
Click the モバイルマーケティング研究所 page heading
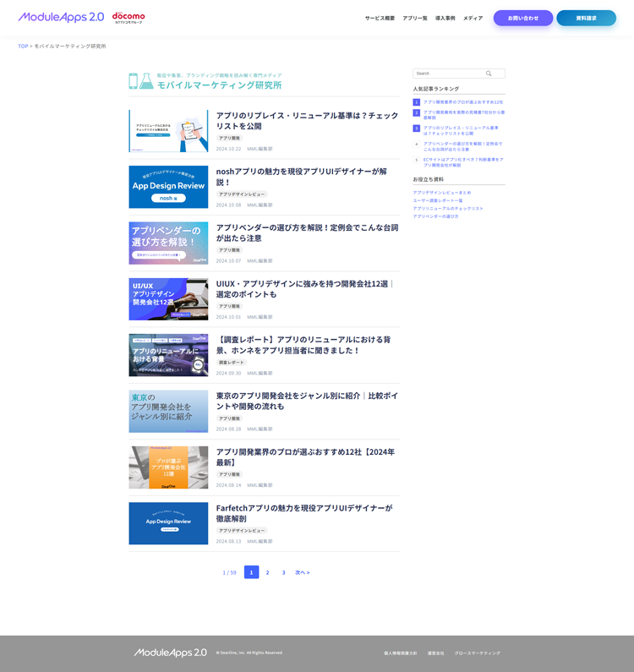point(220,85)
